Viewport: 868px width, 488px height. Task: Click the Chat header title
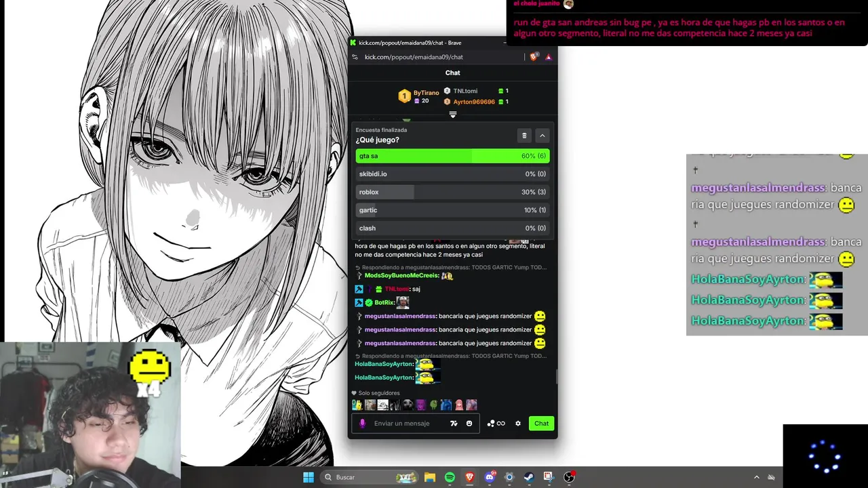[452, 73]
